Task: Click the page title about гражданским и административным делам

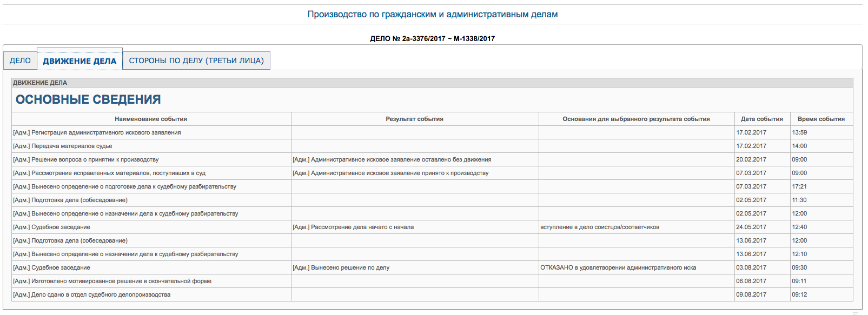Action: (x=432, y=15)
